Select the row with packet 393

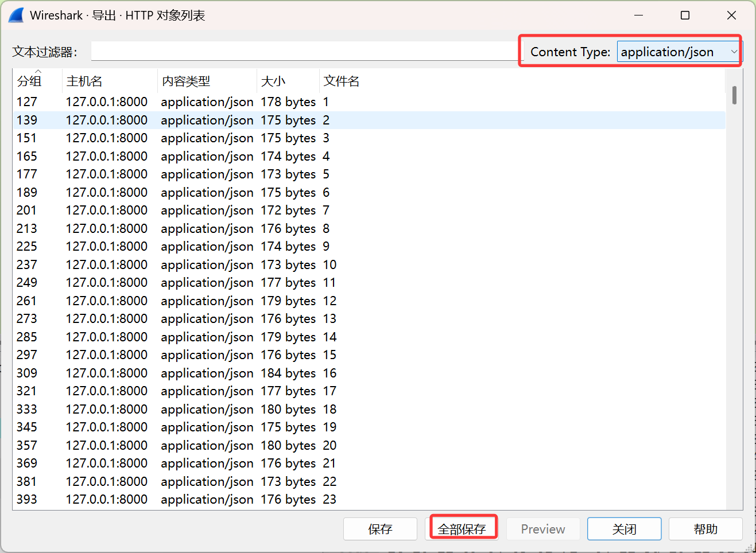coord(369,500)
